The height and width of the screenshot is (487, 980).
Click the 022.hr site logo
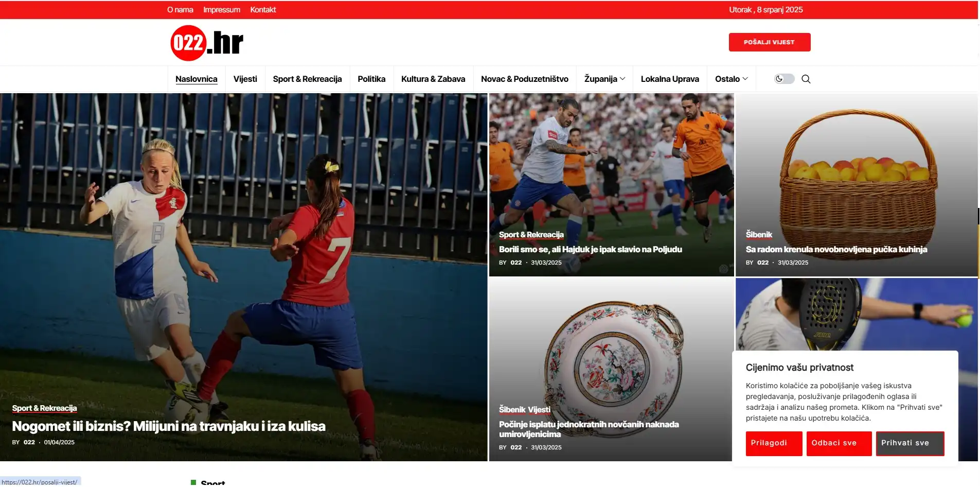[207, 43]
